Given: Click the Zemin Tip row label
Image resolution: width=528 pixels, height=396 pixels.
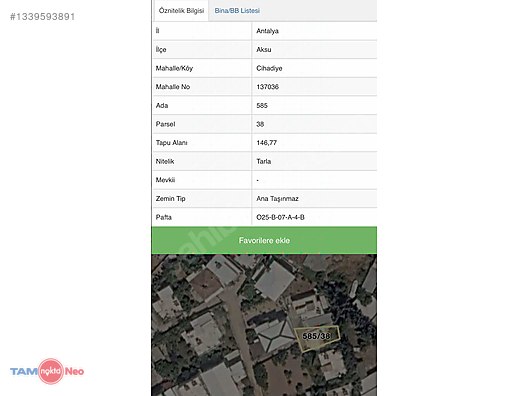Looking at the screenshot, I should coord(170,199).
